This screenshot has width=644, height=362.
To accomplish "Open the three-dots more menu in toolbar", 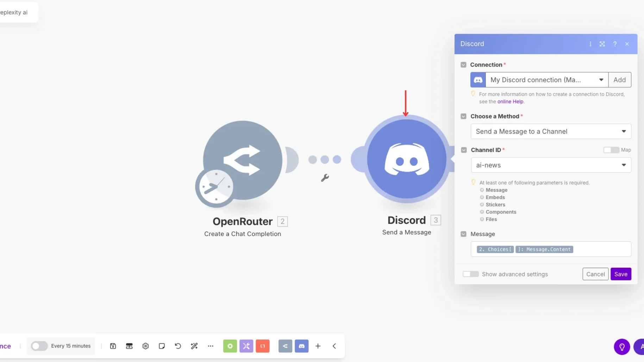I will pyautogui.click(x=211, y=346).
